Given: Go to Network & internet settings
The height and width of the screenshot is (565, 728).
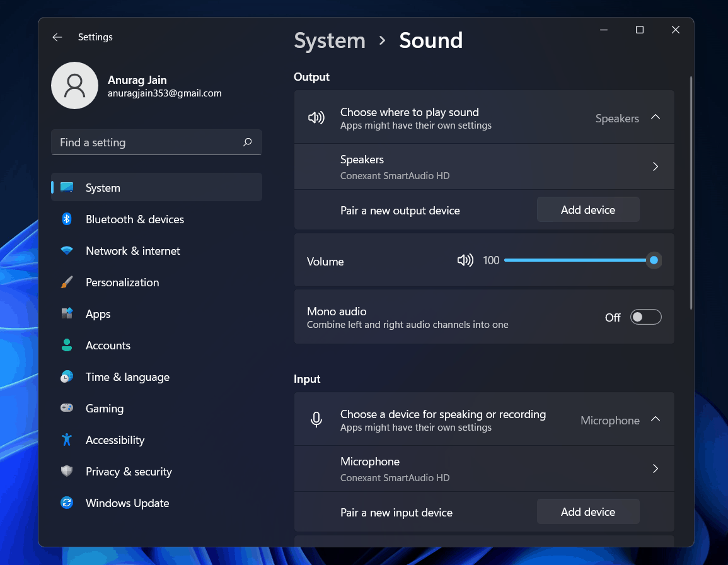Looking at the screenshot, I should (156, 250).
